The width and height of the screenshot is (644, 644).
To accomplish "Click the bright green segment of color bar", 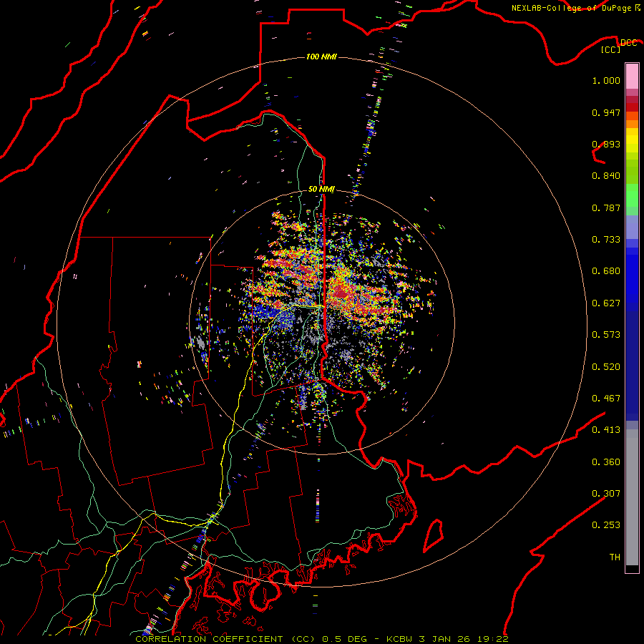I will coord(632,195).
